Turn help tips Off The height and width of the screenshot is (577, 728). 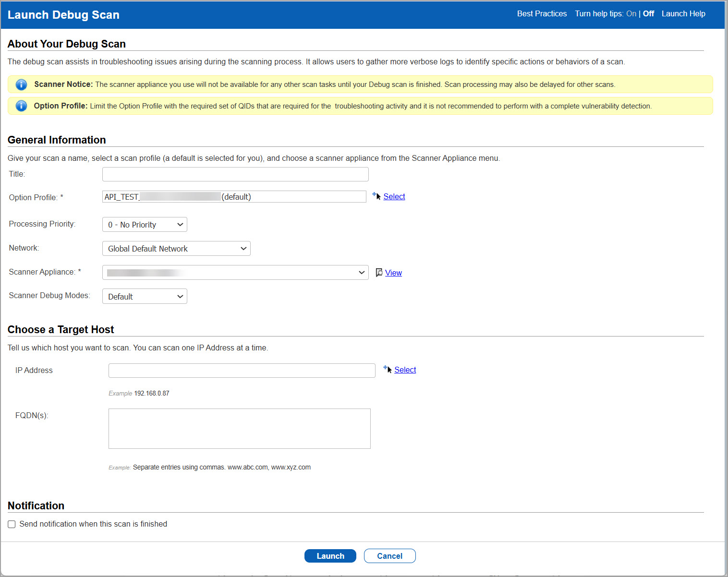[x=648, y=14]
